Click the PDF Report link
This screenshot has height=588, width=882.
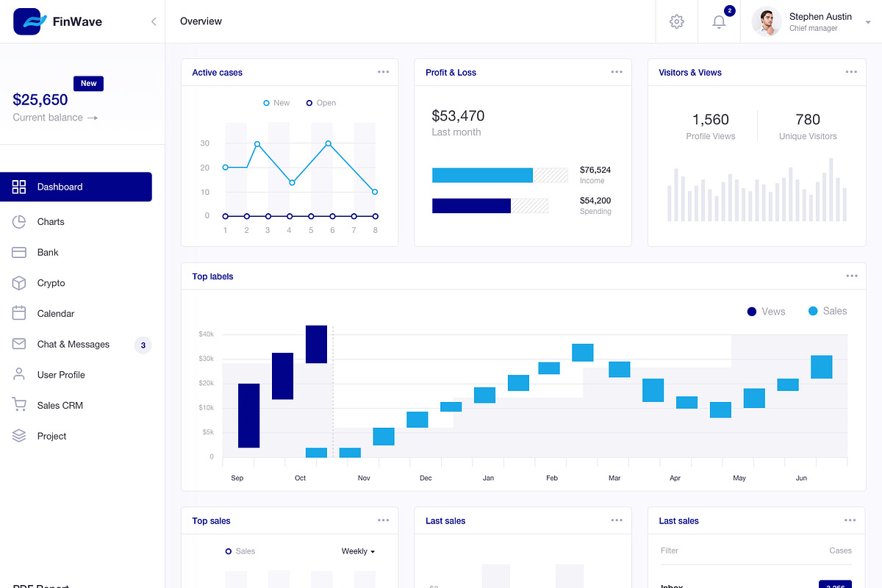(x=40, y=584)
